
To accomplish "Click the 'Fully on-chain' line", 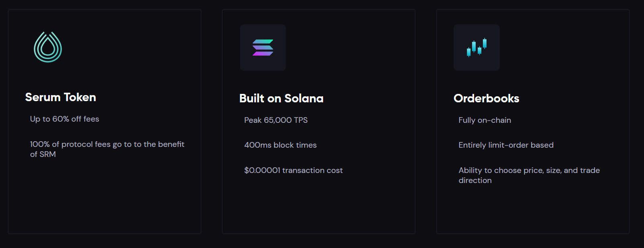I will point(485,120).
